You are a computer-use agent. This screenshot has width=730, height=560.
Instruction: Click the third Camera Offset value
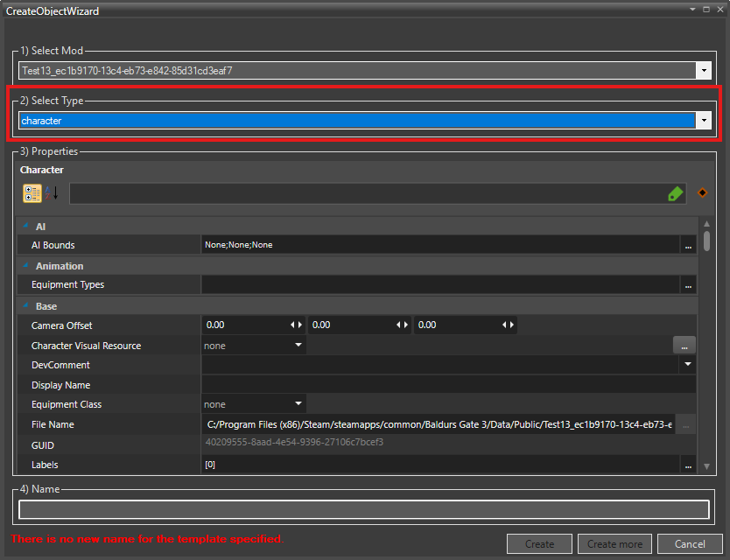(458, 325)
